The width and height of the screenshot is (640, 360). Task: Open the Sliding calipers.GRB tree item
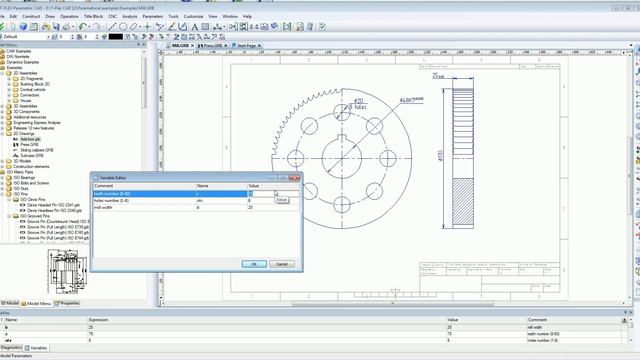pyautogui.click(x=36, y=150)
